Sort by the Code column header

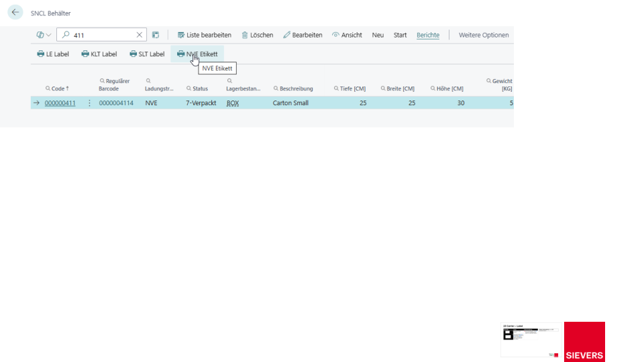57,88
